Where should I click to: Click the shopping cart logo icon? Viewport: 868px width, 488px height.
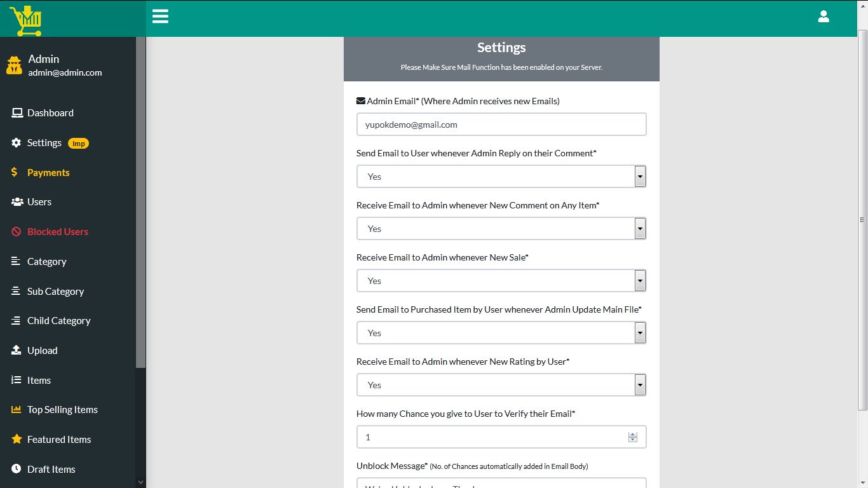pos(26,20)
